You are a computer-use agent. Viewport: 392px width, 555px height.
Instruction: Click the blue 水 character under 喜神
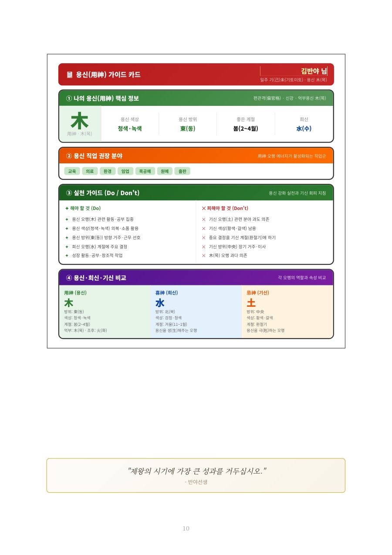[x=160, y=303]
